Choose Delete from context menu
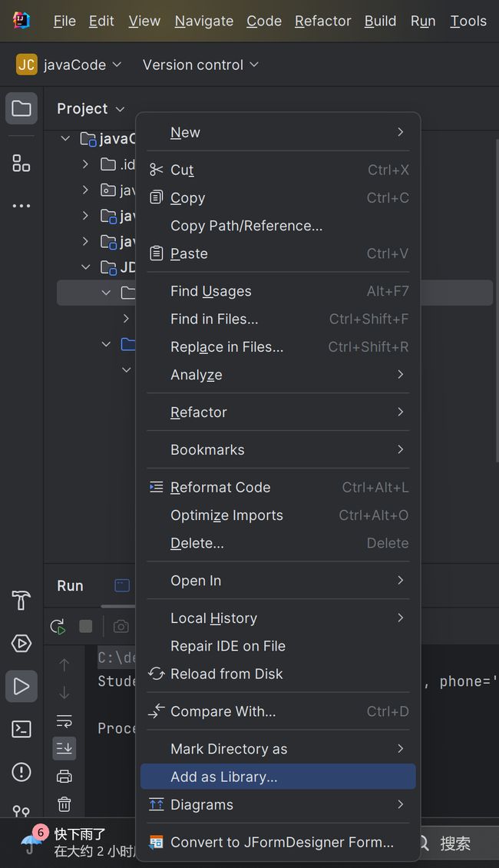 278,543
